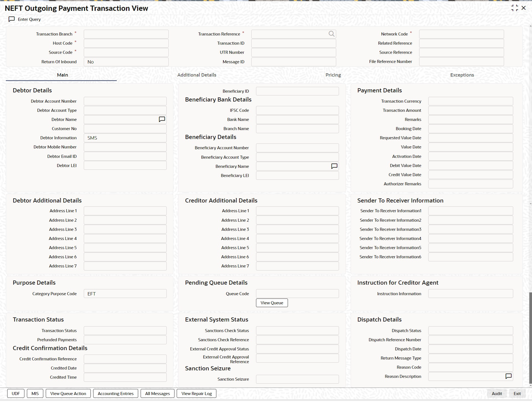Open the Transaction Reference search lookup

[331, 34]
